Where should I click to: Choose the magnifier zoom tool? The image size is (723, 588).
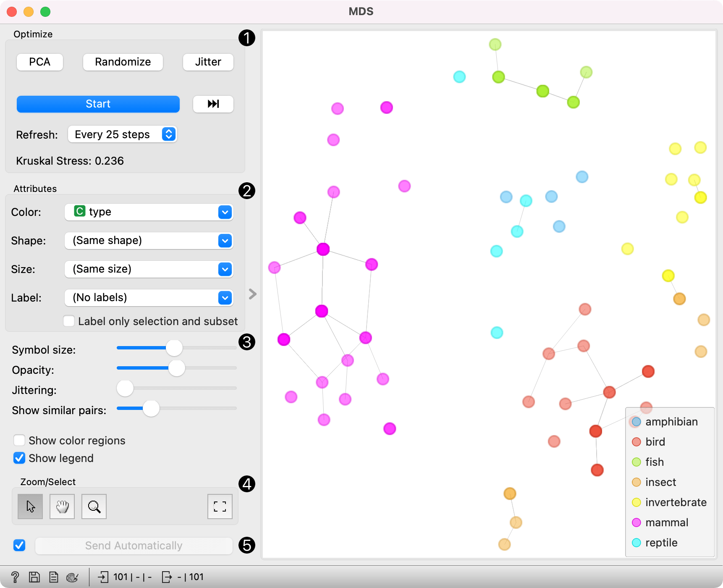coord(94,507)
